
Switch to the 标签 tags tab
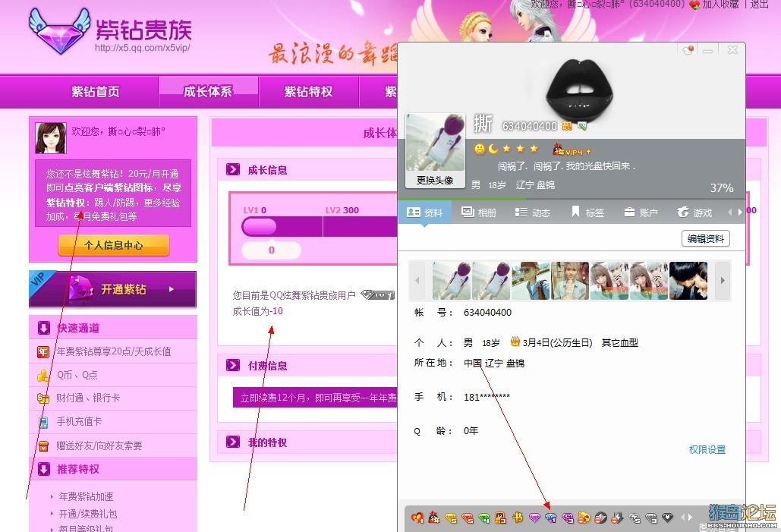point(587,212)
